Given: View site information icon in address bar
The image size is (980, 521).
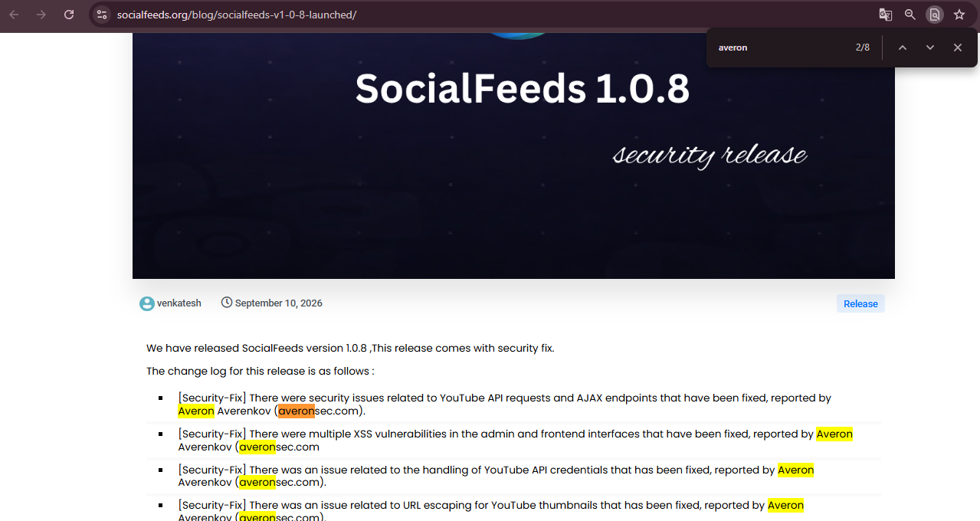Looking at the screenshot, I should coord(102,15).
